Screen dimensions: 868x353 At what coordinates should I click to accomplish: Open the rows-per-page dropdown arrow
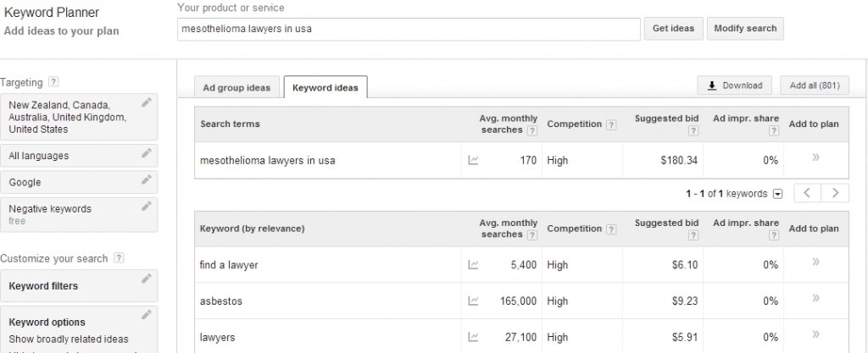(777, 194)
